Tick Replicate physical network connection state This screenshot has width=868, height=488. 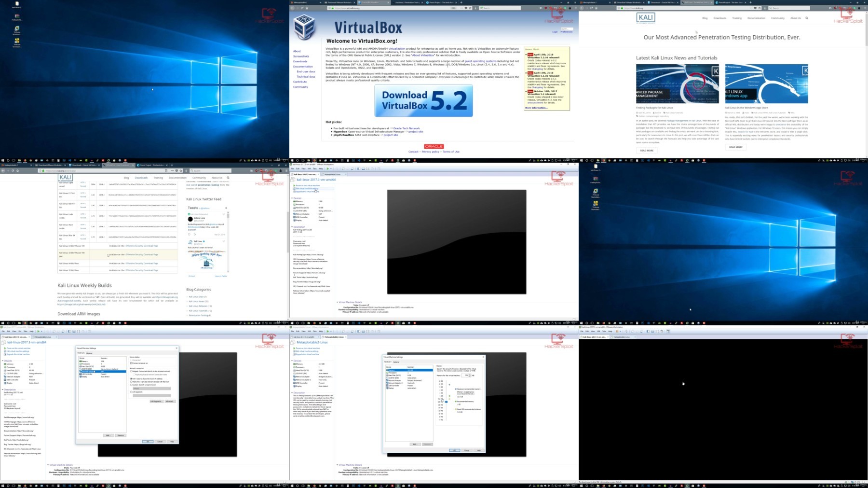[x=134, y=375]
